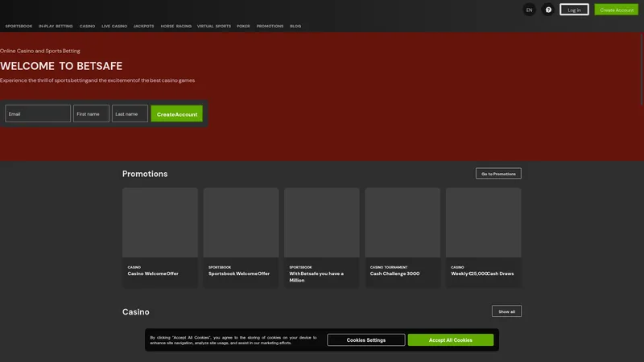Go to the Poker page
Image resolution: width=644 pixels, height=362 pixels.
[x=243, y=26]
